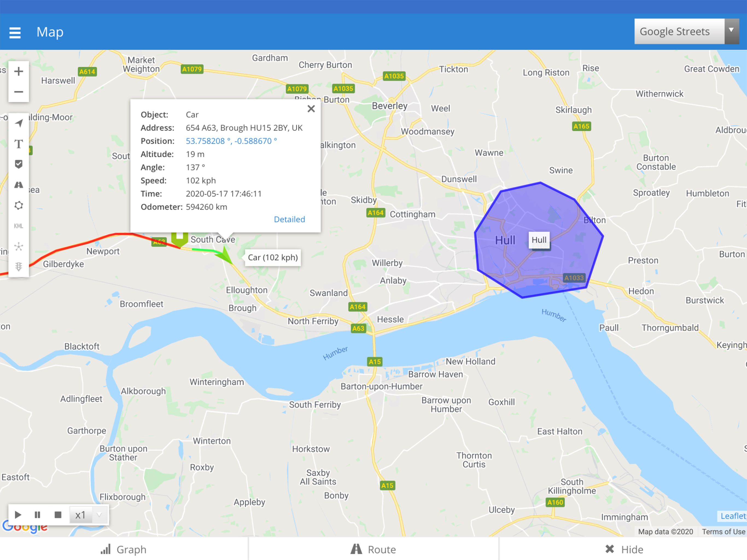747x560 pixels.
Task: Click the Barton-upon-Humber label
Action: [381, 386]
